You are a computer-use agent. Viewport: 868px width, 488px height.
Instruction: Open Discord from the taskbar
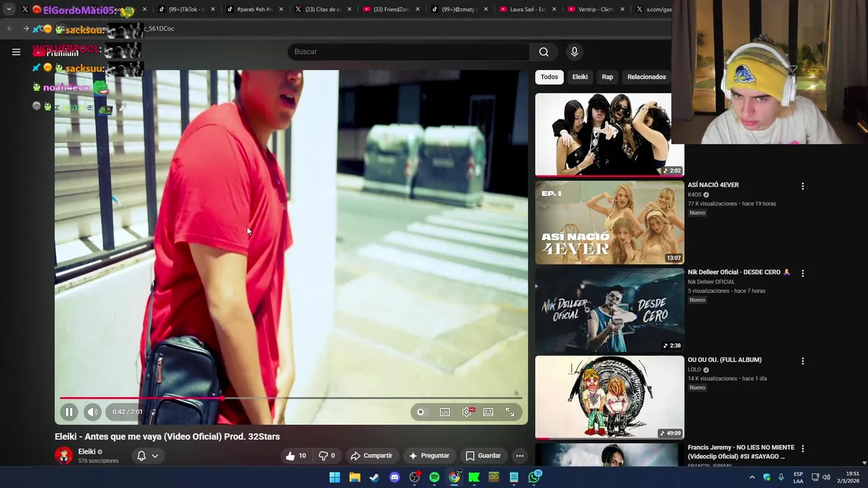click(395, 477)
